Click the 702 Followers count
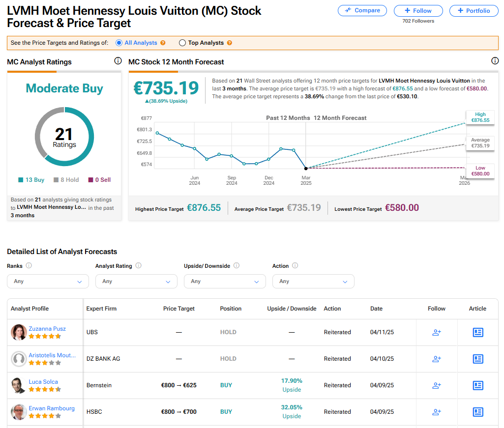The height and width of the screenshot is (428, 504). pyautogui.click(x=418, y=21)
